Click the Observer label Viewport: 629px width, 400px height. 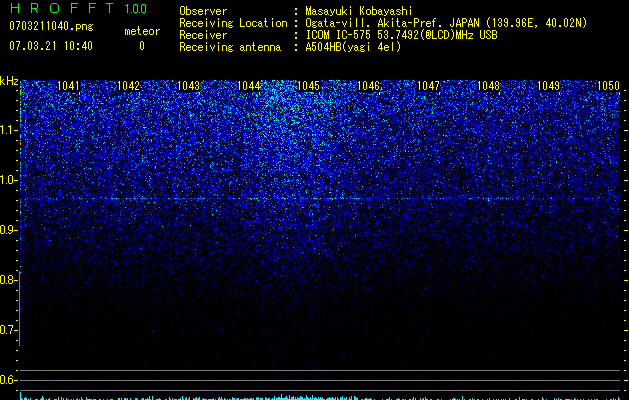pos(203,11)
